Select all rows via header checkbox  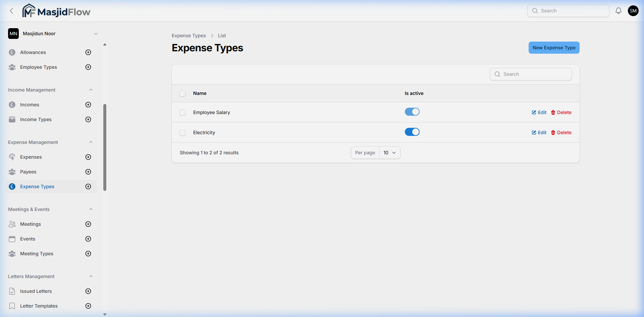click(182, 93)
